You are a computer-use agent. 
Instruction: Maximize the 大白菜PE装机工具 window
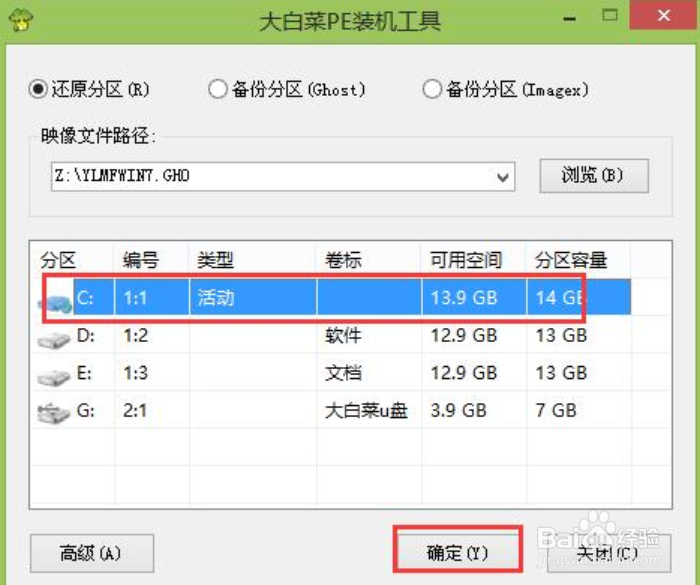point(610,16)
